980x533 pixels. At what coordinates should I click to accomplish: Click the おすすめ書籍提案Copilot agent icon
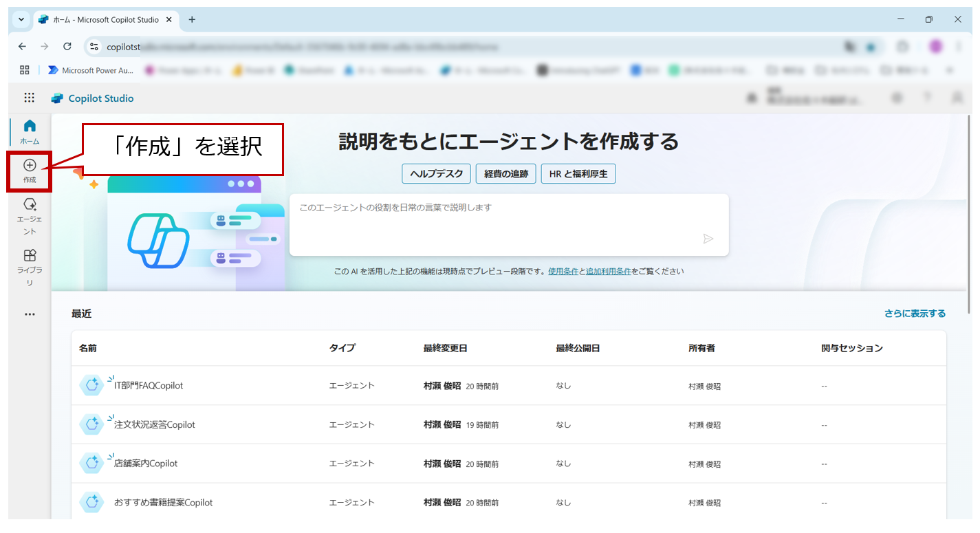92,502
